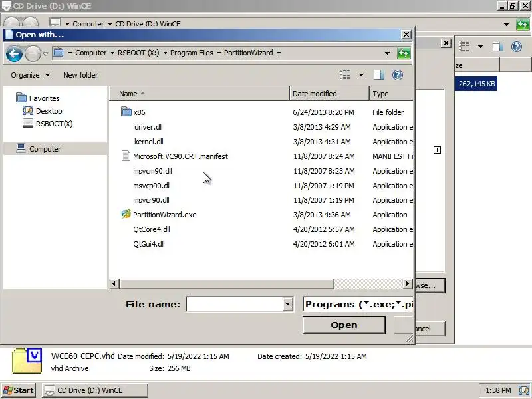Viewport: 532px width, 399px height.
Task: Click the Computer breadcrumb segment
Action: coord(91,53)
